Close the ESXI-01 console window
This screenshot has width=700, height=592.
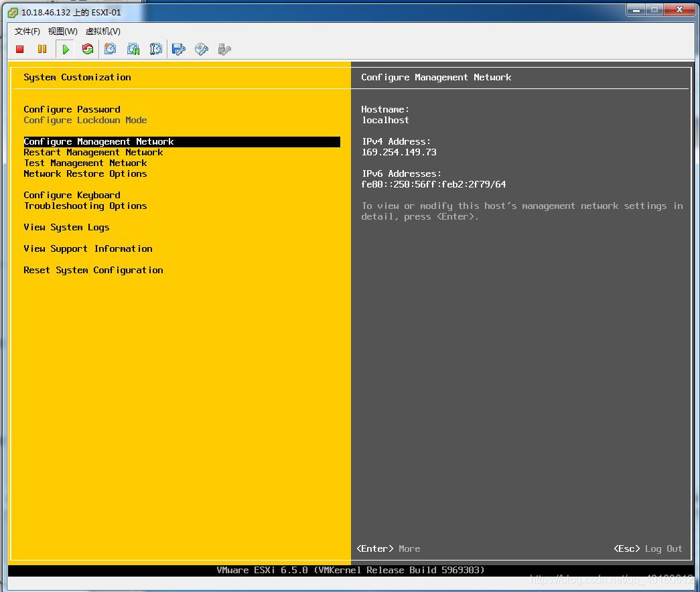(679, 9)
